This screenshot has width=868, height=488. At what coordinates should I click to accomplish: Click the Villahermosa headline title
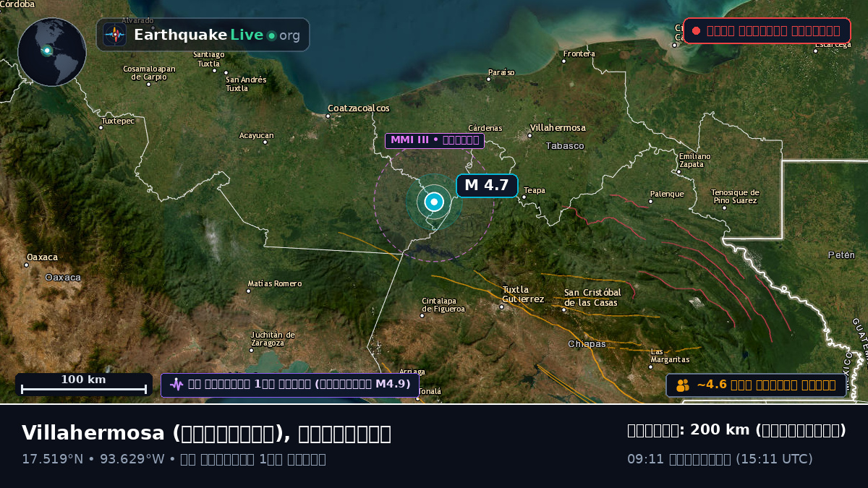tap(206, 433)
